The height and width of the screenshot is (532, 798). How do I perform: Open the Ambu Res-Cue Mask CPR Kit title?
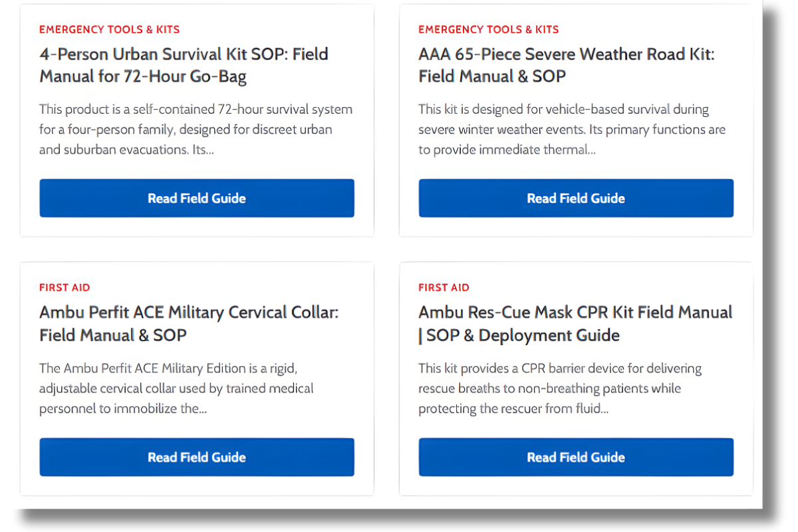tap(575, 313)
